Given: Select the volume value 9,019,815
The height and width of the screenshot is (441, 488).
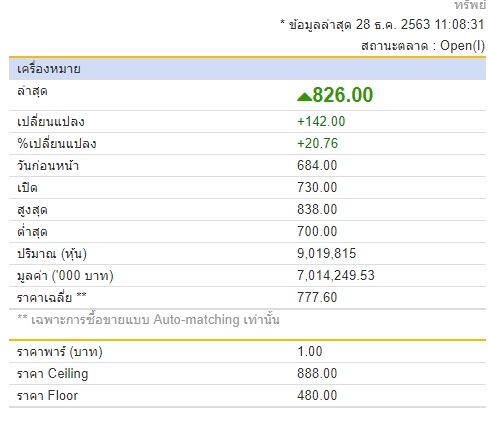Looking at the screenshot, I should pos(326,253).
